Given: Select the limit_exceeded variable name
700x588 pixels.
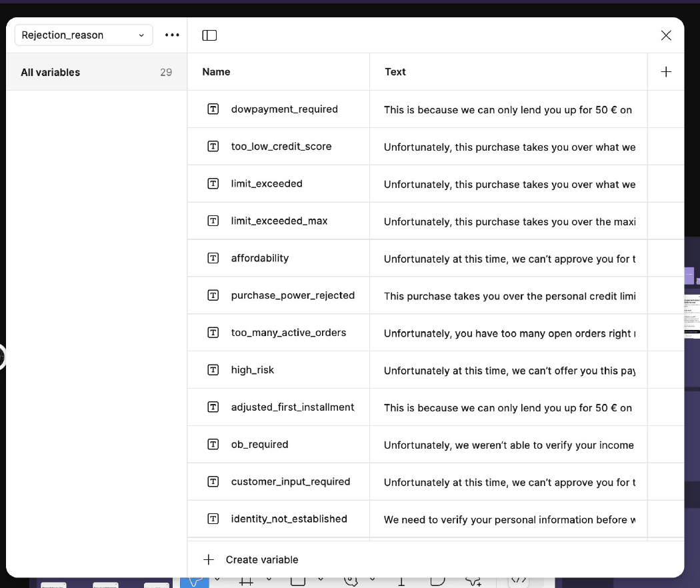Looking at the screenshot, I should point(267,183).
